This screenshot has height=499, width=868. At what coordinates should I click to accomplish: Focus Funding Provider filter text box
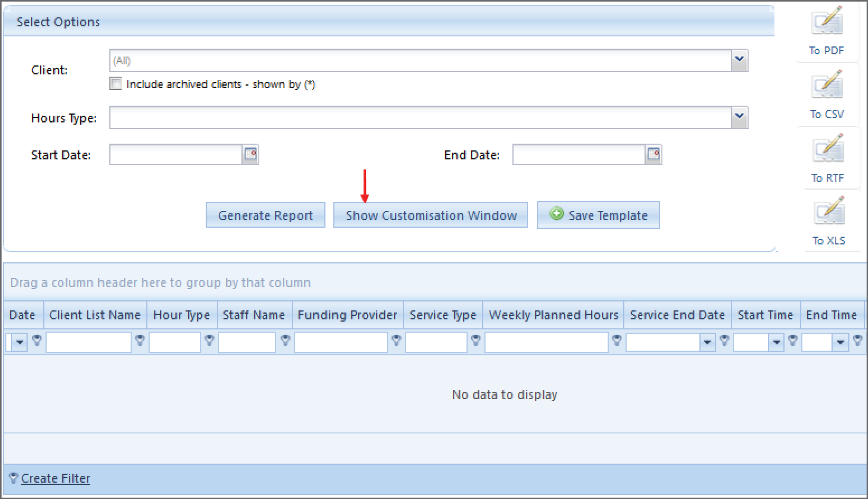pyautogui.click(x=341, y=342)
